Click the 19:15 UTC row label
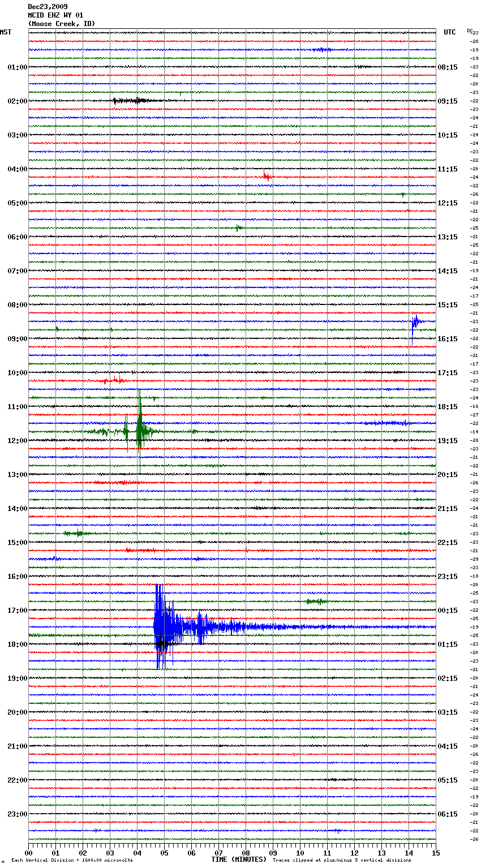 [x=448, y=441]
